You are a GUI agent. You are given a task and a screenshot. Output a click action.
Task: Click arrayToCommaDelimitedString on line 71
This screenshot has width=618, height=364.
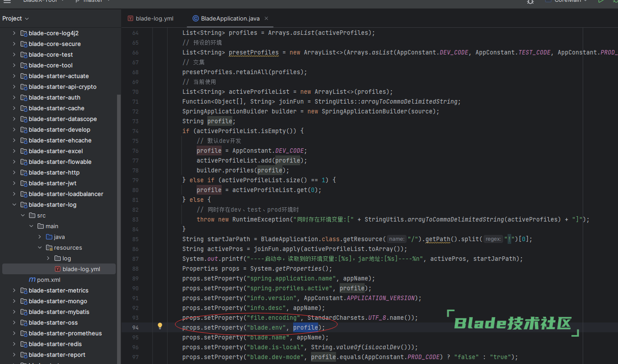tap(409, 101)
